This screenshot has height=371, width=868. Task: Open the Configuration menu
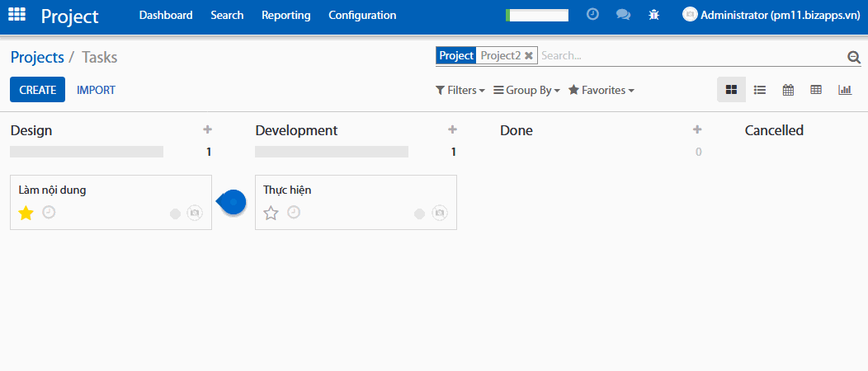(361, 15)
